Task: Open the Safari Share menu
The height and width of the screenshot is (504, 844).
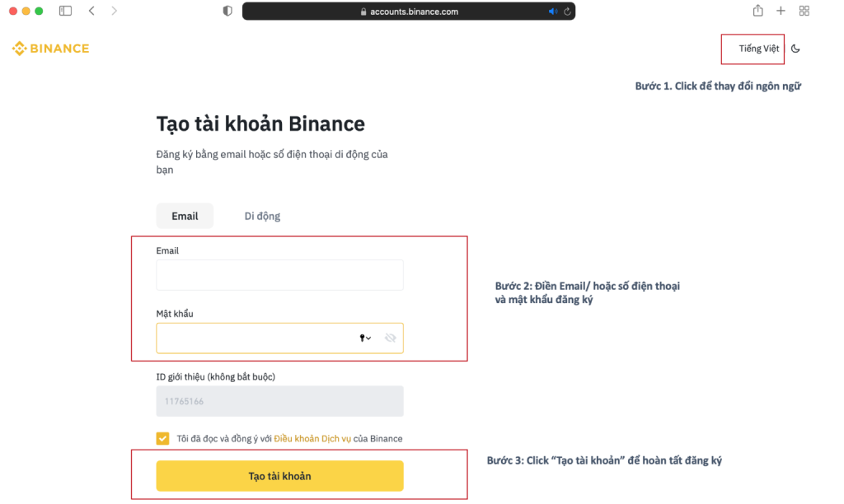Action: coord(757,11)
